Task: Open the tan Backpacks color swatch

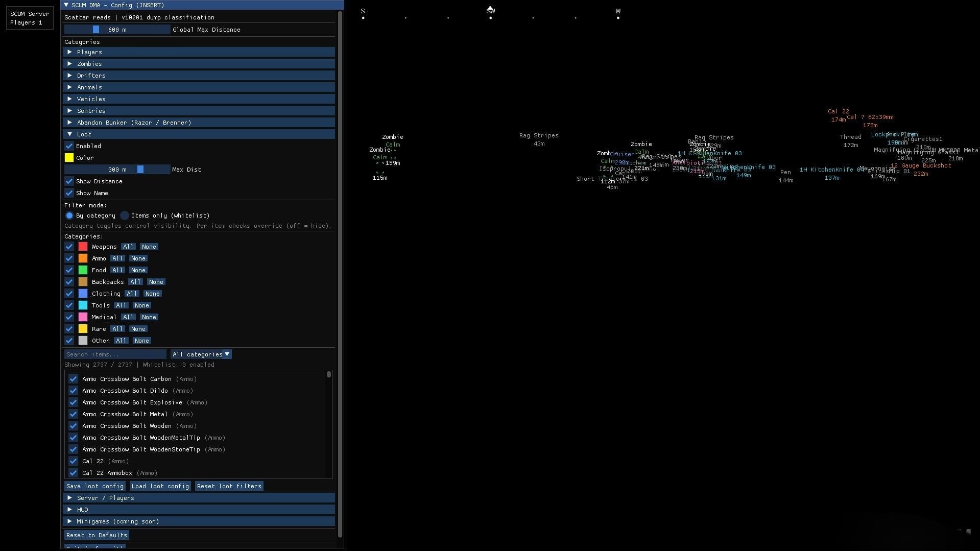Action: (83, 282)
